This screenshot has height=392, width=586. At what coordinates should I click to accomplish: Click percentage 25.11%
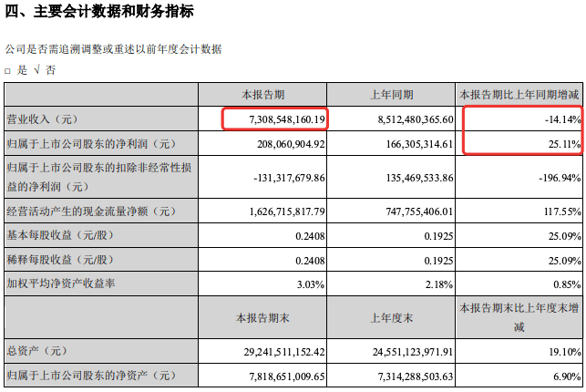565,144
